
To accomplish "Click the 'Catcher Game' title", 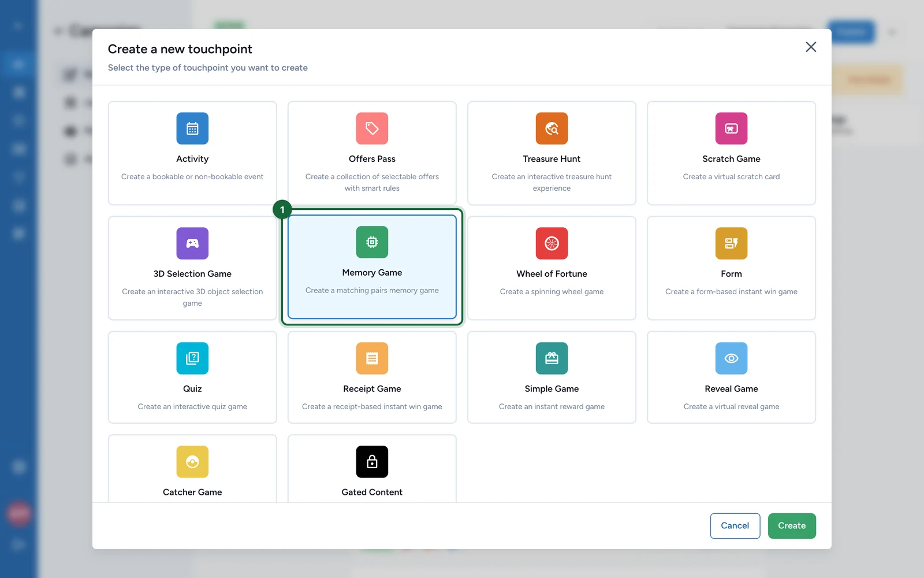I will point(192,492).
